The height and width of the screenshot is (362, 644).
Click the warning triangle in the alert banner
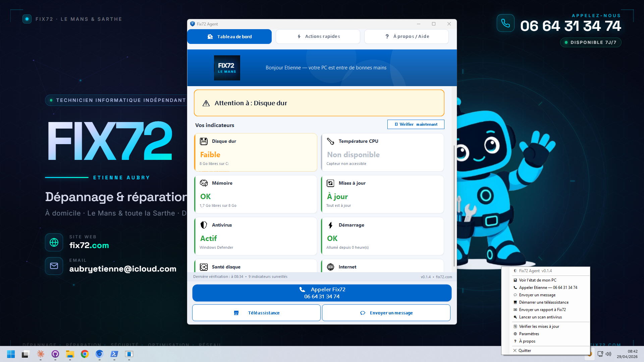click(206, 103)
